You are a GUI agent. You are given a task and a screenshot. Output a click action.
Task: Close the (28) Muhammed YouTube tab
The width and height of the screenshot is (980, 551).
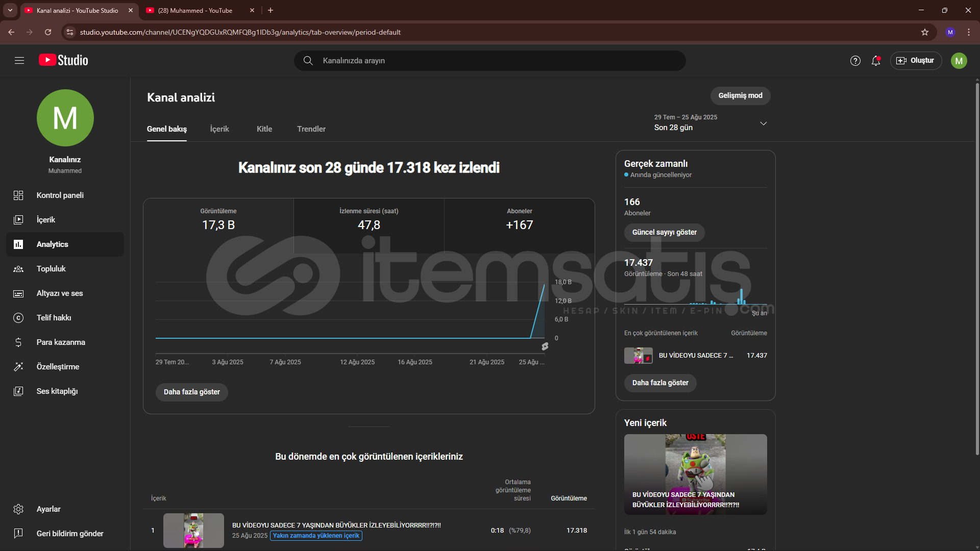pos(252,10)
